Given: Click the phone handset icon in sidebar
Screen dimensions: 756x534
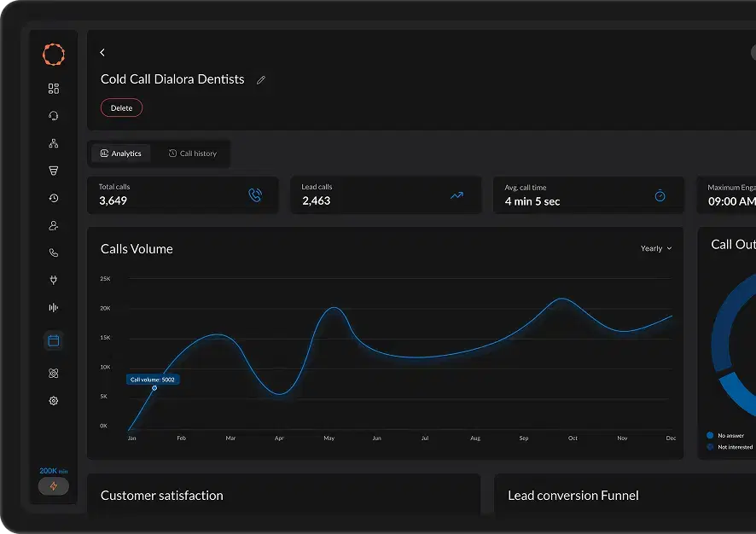Looking at the screenshot, I should click(54, 253).
